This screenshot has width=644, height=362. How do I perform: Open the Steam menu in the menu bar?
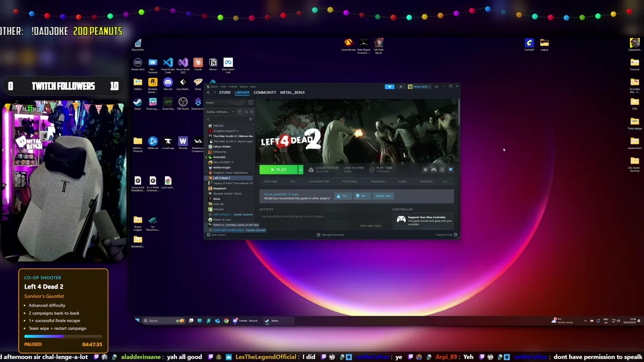214,86
